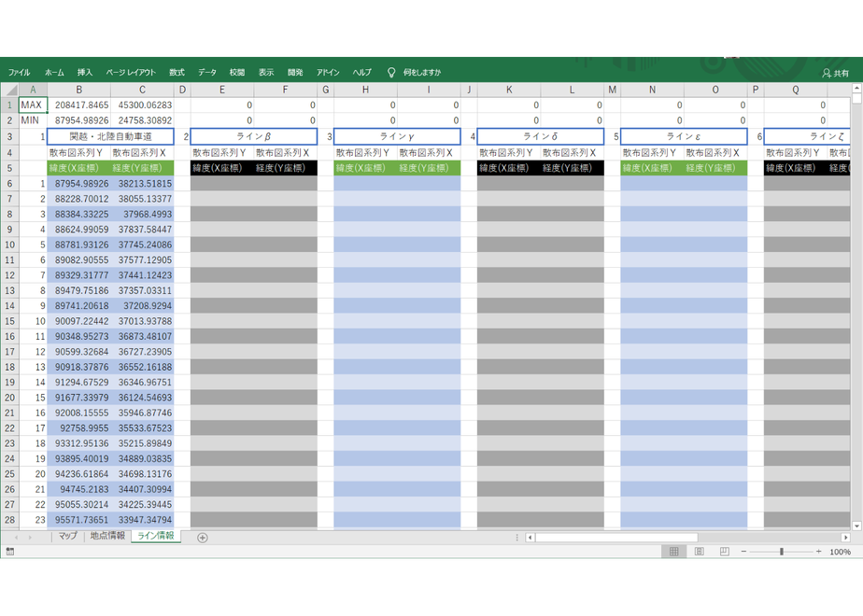Click the horizontal scrollbar left arrow

coord(530,538)
